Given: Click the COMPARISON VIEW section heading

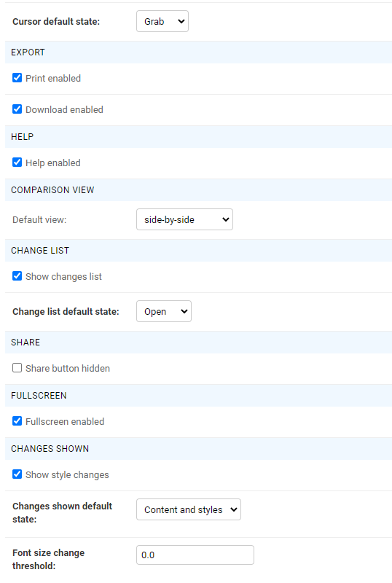Looking at the screenshot, I should pyautogui.click(x=52, y=190).
